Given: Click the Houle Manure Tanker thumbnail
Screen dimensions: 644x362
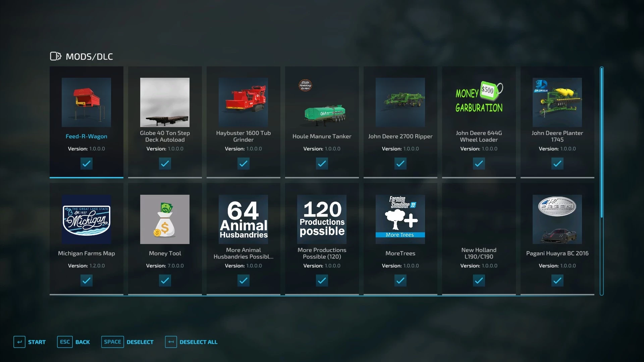Looking at the screenshot, I should click(x=322, y=114).
